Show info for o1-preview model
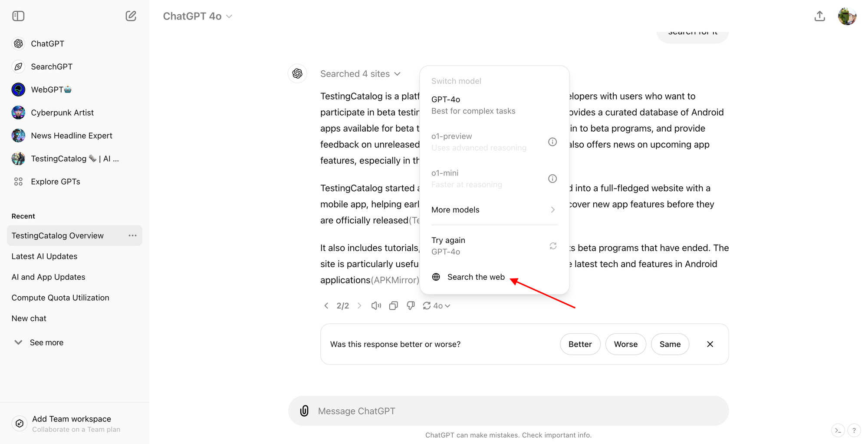This screenshot has height=444, width=868. 552,142
